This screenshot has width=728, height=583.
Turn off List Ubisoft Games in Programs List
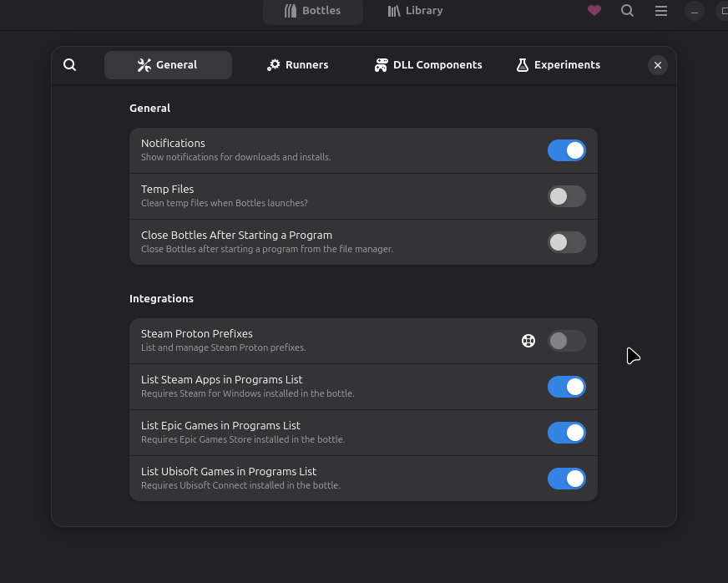(566, 479)
